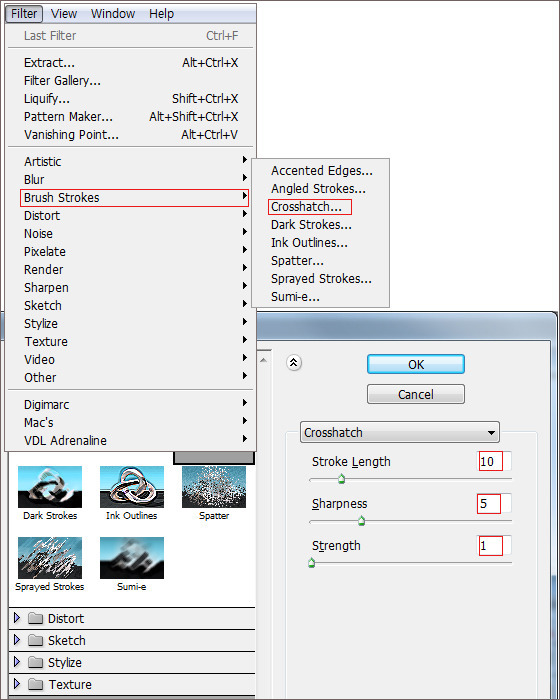Expand the Artistic filter submenu

point(130,162)
